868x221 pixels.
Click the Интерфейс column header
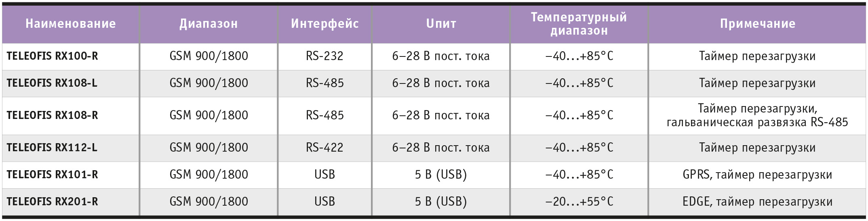point(325,24)
